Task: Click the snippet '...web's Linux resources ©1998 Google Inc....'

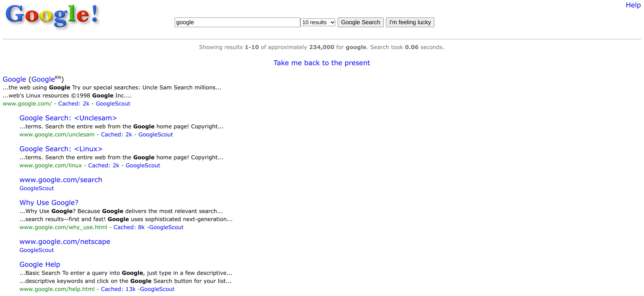Action: (x=67, y=96)
